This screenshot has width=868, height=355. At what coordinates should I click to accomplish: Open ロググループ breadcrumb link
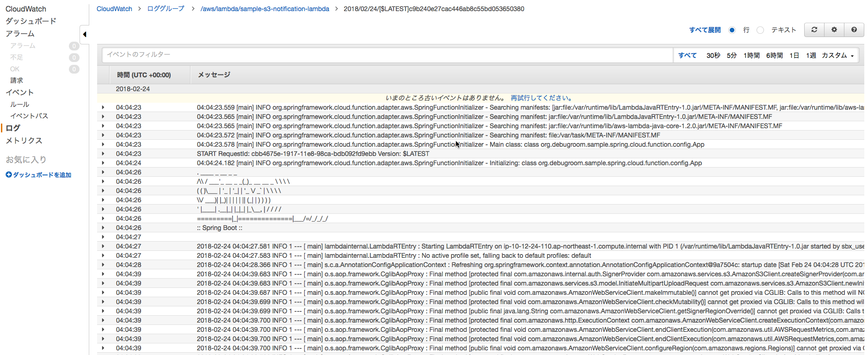click(166, 9)
